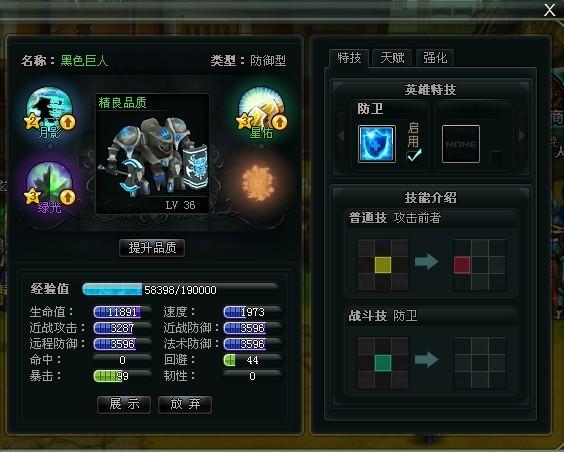Select the 防卫 blue shield skill icon
The image size is (564, 452).
(377, 144)
